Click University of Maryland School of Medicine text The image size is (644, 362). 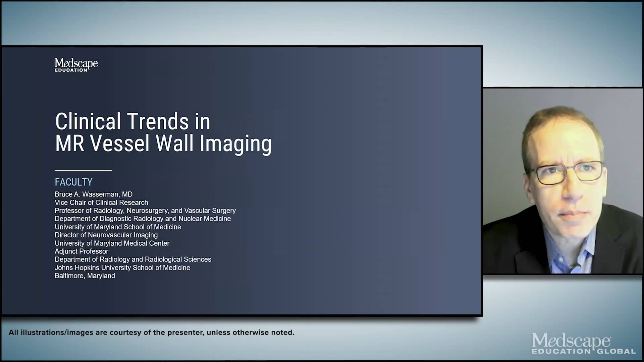118,227
